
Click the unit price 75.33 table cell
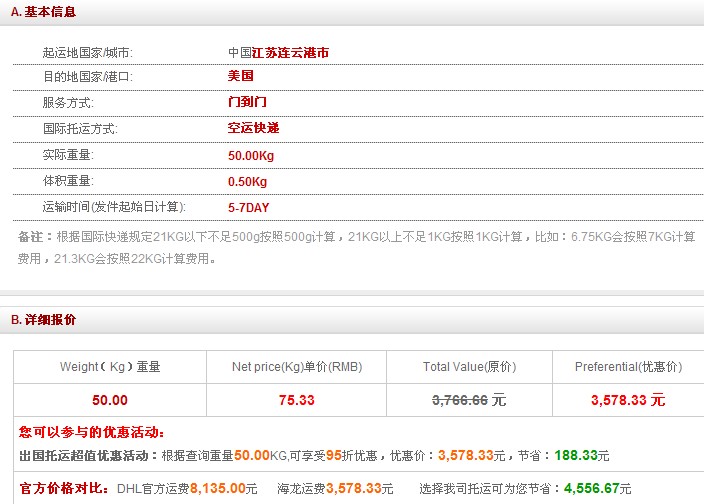[x=295, y=400]
